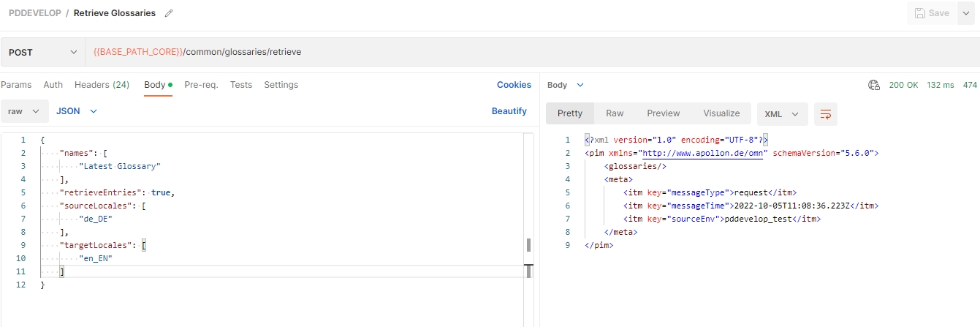This screenshot has width=980, height=327.
Task: Open the Save options dropdown arrow
Action: 967,13
